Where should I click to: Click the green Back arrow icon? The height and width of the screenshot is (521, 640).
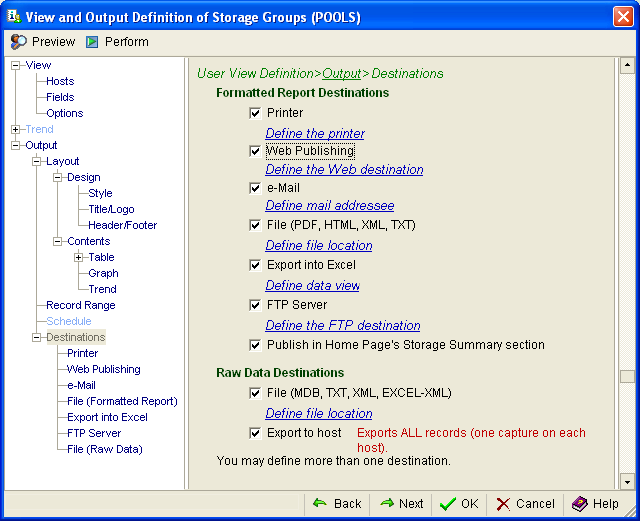[x=320, y=503]
